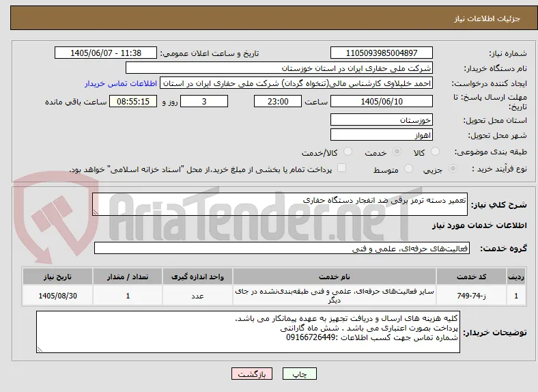538x392 pixels.
Task: Click the resize handle of the توضیحات خریدار textarea
Action: click(40, 350)
